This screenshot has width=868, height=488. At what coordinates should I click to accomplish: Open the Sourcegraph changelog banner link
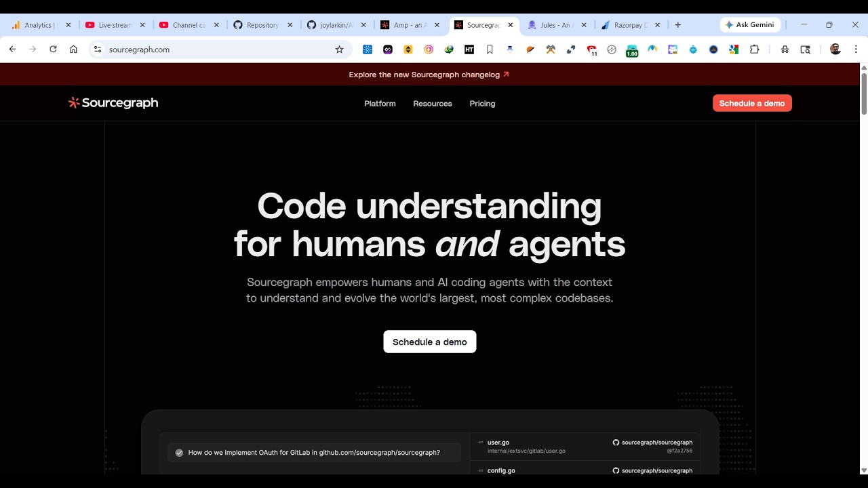click(x=429, y=75)
